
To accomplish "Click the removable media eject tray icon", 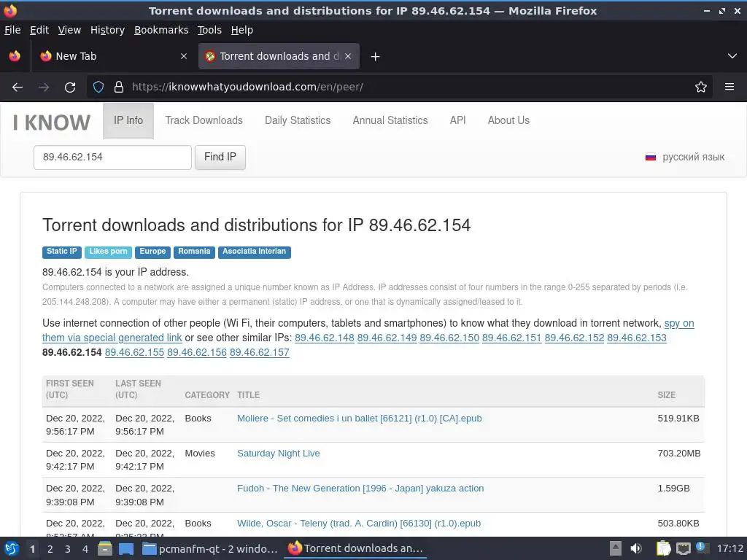I will (x=616, y=548).
